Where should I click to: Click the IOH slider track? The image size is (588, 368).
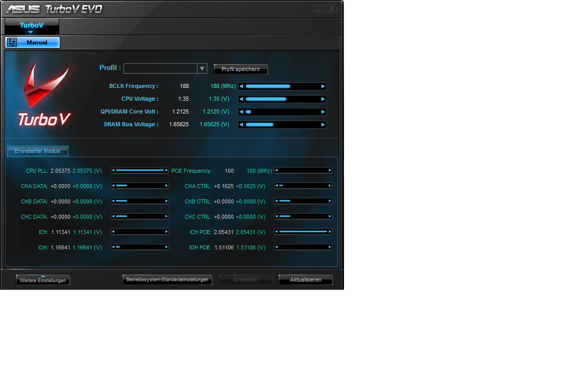[140, 247]
